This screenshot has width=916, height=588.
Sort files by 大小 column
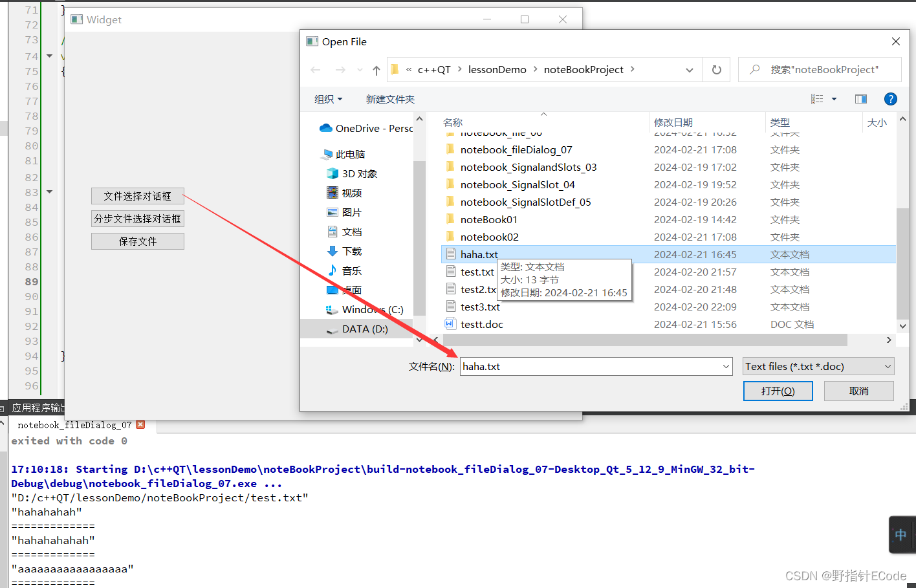coord(877,122)
